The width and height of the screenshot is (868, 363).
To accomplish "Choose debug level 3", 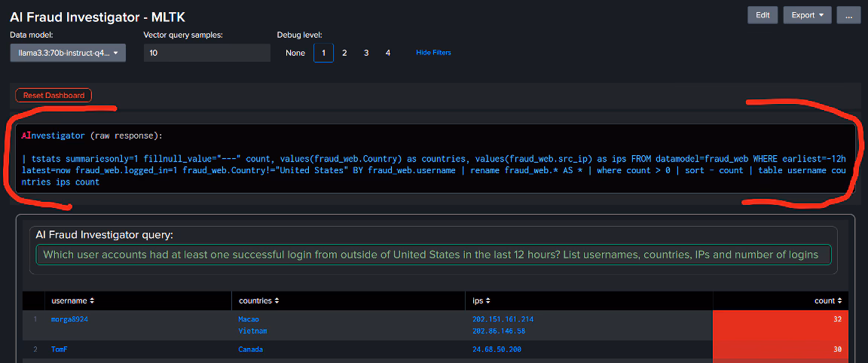I will click(x=366, y=53).
